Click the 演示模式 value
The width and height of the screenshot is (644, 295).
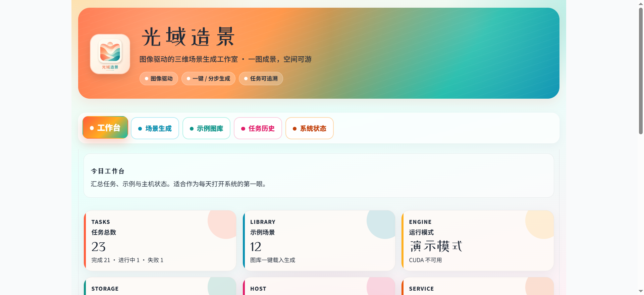pos(436,246)
